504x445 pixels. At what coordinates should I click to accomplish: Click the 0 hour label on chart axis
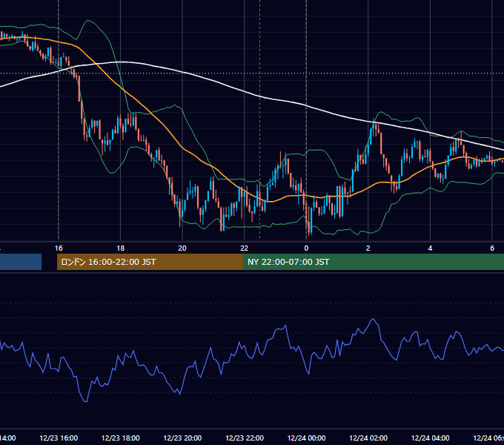click(306, 248)
